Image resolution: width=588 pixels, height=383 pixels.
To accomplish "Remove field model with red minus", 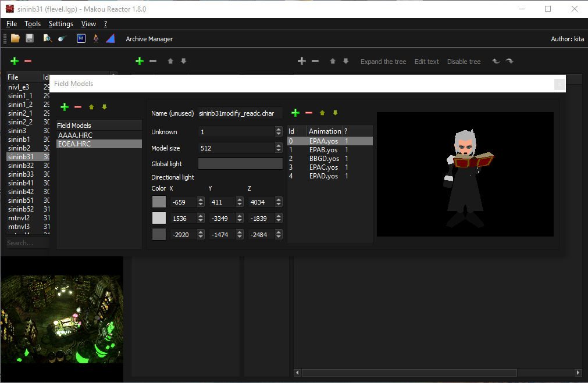I will [78, 107].
